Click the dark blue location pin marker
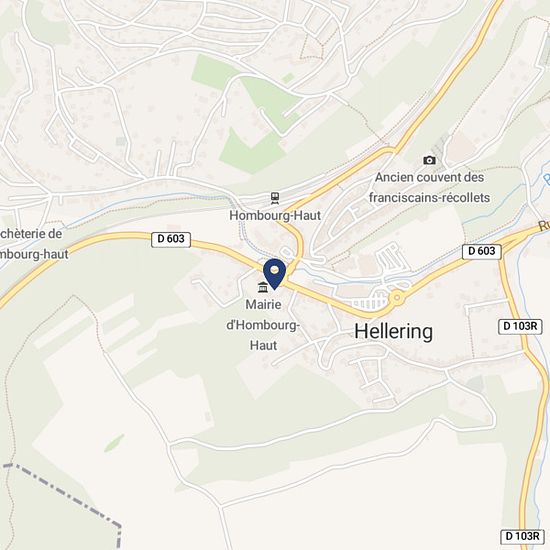This screenshot has width=550, height=550. click(274, 274)
